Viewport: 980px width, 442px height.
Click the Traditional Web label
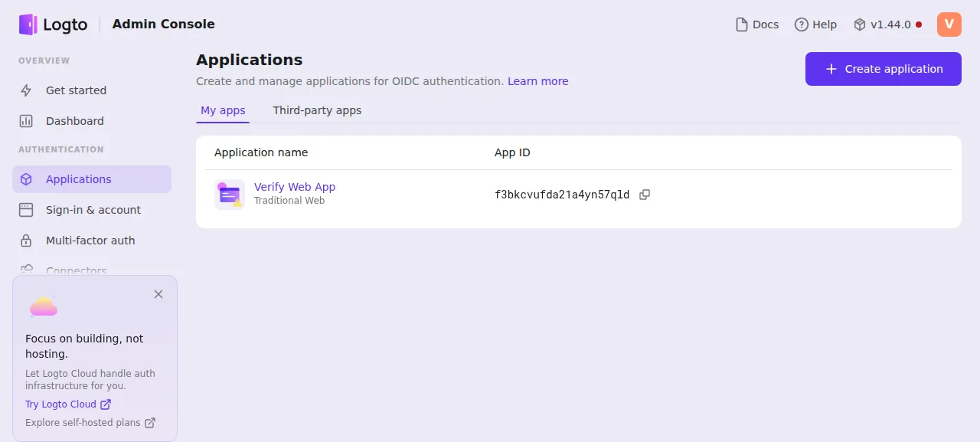[289, 201]
